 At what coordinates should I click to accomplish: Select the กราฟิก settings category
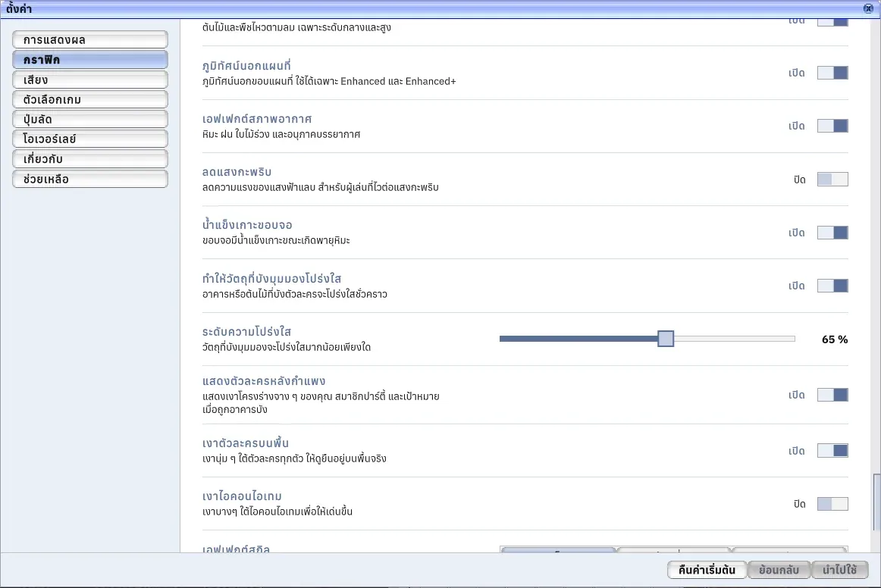(x=90, y=60)
